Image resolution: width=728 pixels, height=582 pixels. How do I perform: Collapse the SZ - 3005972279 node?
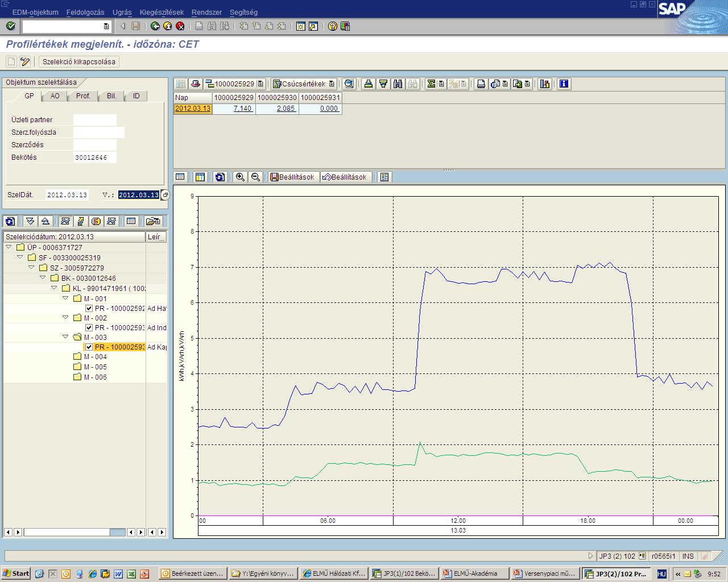31,267
